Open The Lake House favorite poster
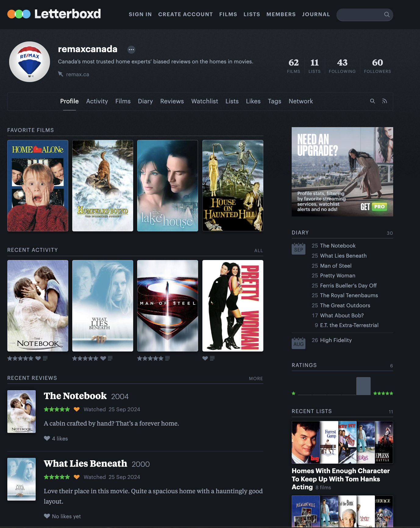This screenshot has width=420, height=528. pyautogui.click(x=168, y=186)
